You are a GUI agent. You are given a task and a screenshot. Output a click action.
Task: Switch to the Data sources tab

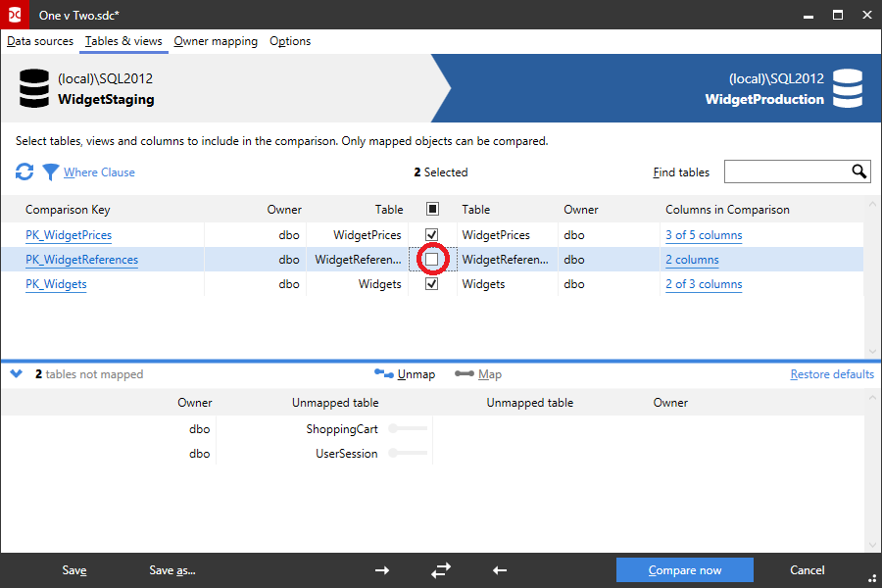[x=39, y=41]
